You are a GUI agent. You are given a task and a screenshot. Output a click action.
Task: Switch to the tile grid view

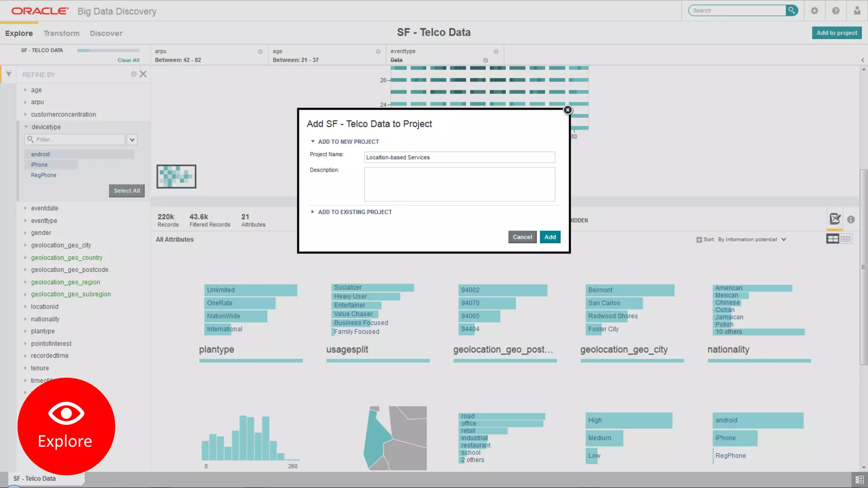point(832,239)
